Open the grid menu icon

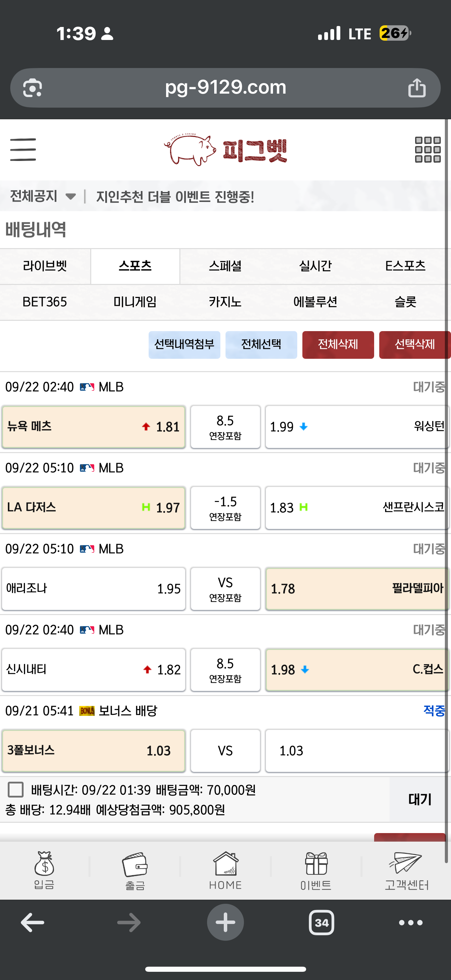[427, 150]
